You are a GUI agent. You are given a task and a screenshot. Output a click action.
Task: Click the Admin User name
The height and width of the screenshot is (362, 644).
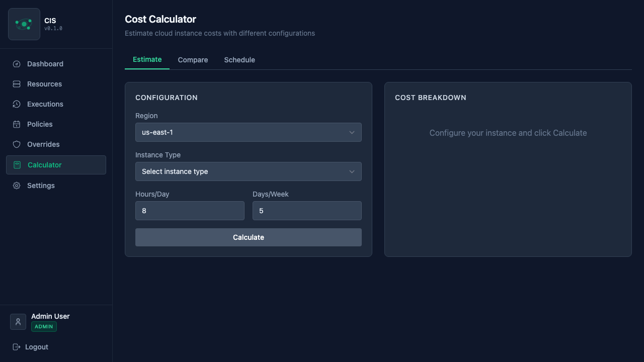tap(50, 316)
